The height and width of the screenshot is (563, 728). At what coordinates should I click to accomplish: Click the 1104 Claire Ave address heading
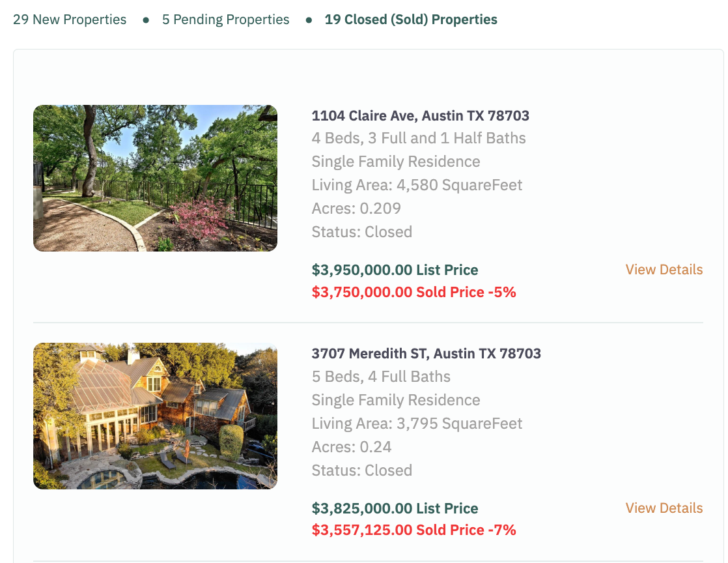click(x=420, y=116)
